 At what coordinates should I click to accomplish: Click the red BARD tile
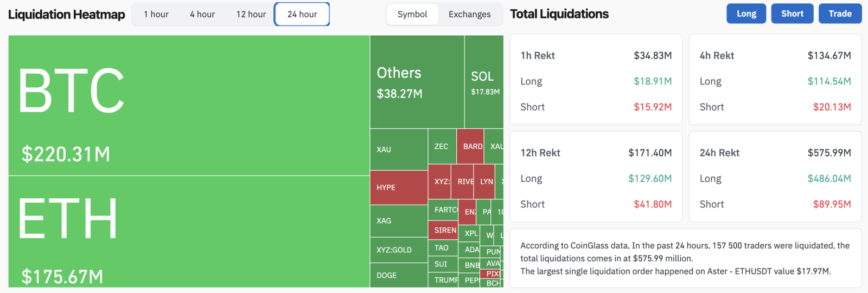point(470,146)
